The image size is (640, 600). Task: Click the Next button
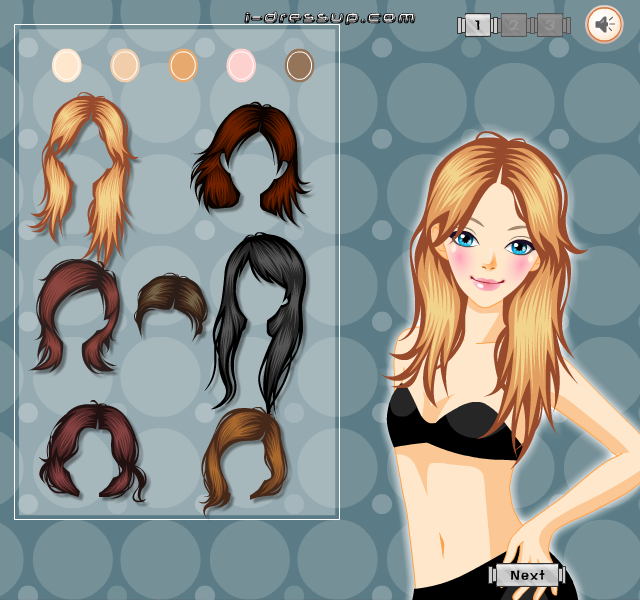[527, 575]
